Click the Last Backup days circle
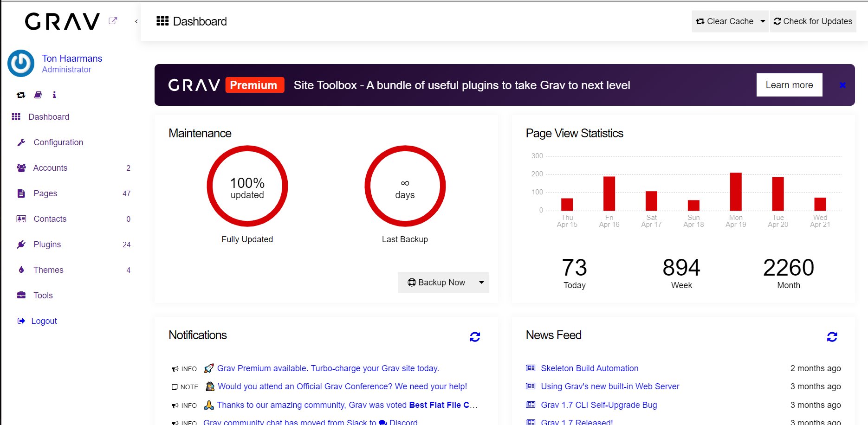 (x=405, y=186)
